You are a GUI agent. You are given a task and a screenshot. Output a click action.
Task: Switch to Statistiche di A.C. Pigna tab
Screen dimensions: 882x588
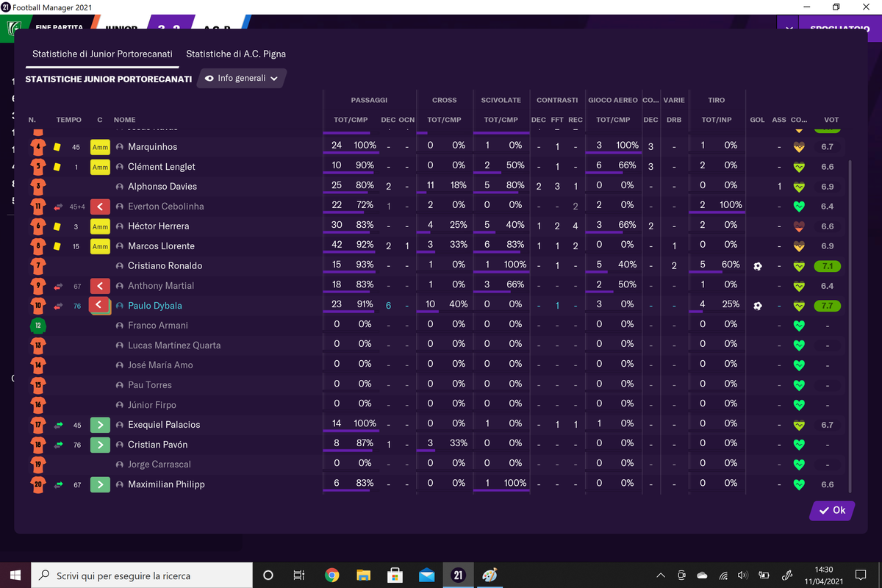(236, 54)
